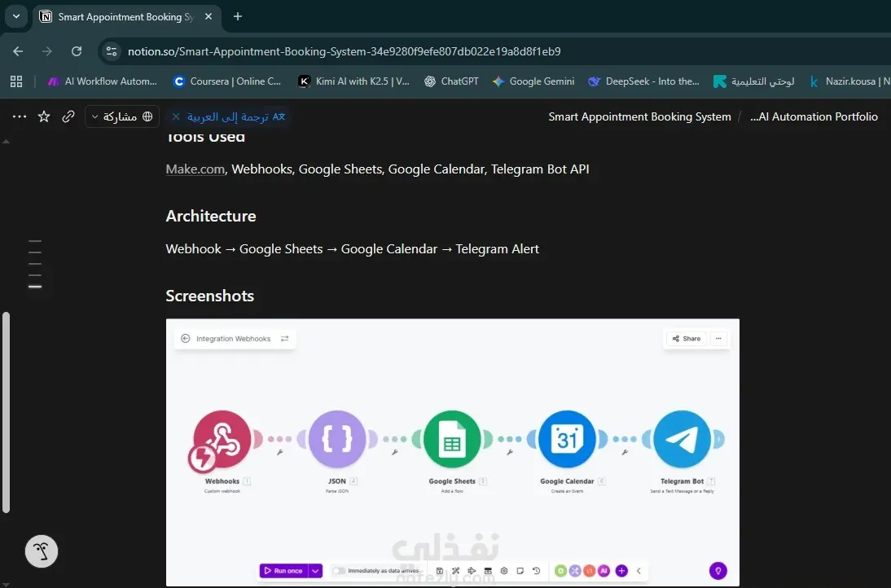The width and height of the screenshot is (891, 588).
Task: Select the JSON parse module
Action: (x=337, y=439)
